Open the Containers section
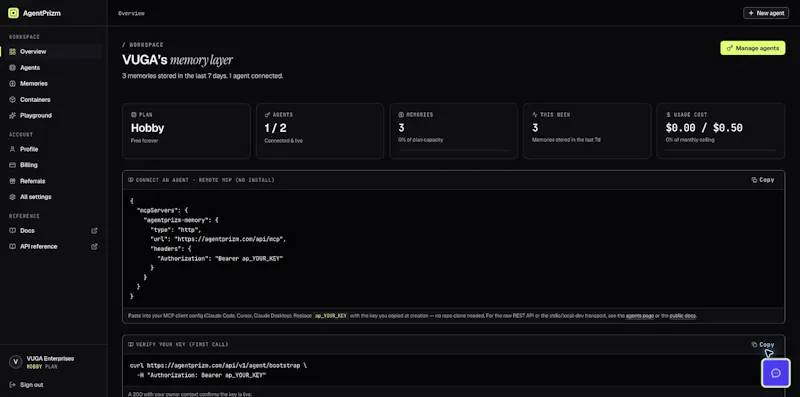This screenshot has width=800, height=397. 52,100
